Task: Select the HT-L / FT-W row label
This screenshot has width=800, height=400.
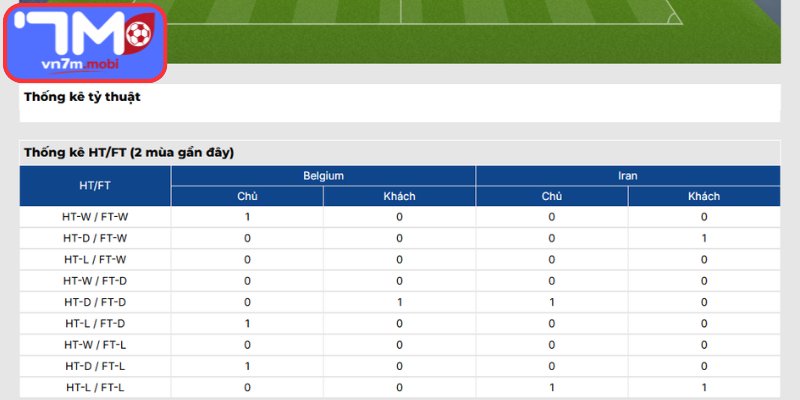Action: coord(95,260)
